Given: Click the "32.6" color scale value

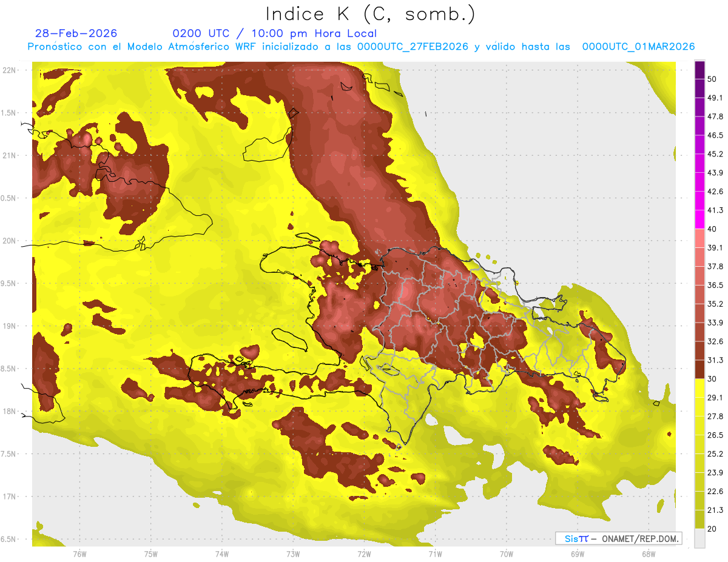Looking at the screenshot, I should pos(715,341).
